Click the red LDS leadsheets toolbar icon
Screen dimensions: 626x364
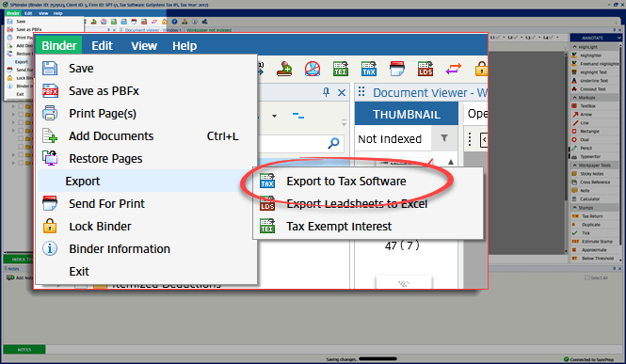pos(425,69)
